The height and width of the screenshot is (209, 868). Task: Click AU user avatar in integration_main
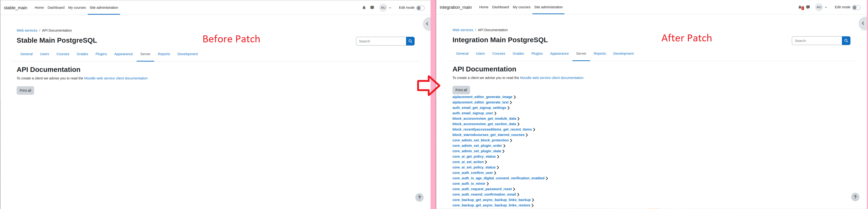click(x=819, y=7)
